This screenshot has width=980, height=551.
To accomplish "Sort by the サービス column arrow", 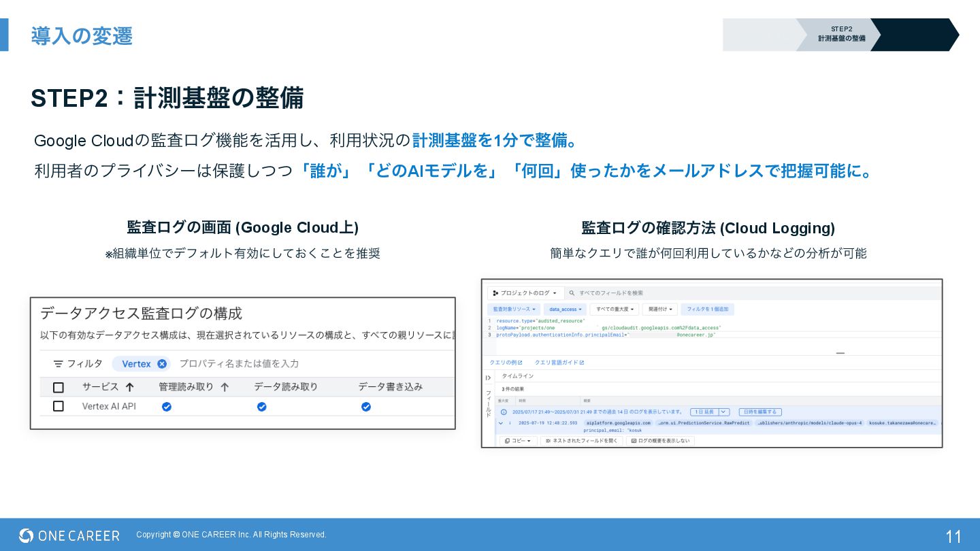I will [129, 387].
